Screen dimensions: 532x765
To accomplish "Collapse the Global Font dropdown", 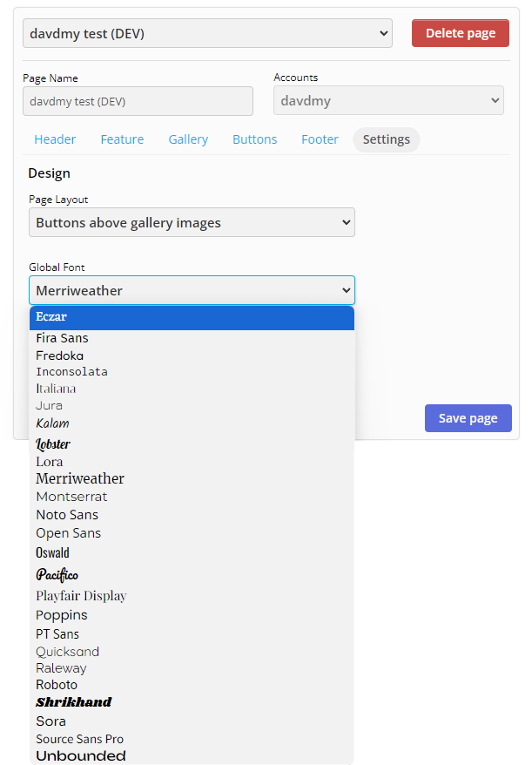I will point(192,290).
